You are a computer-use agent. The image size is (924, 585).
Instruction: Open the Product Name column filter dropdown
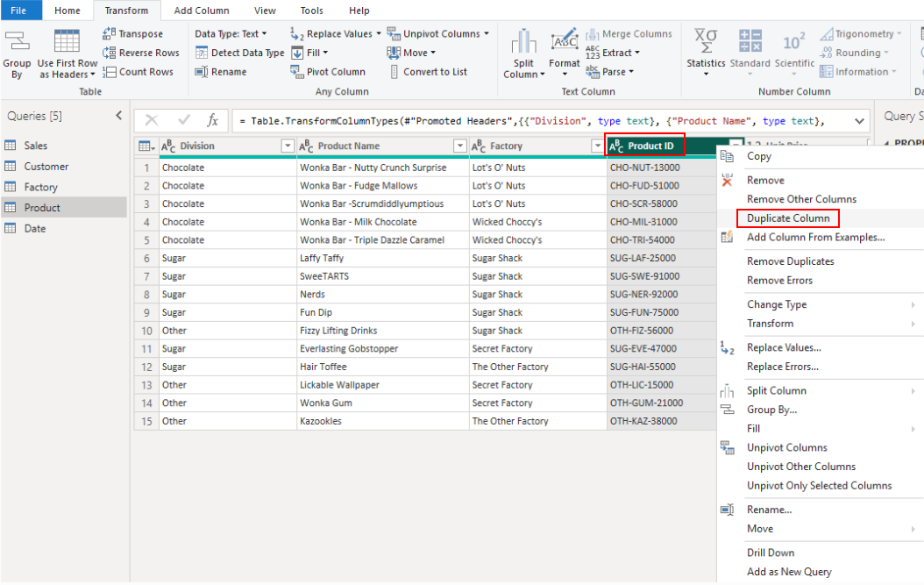tap(460, 146)
